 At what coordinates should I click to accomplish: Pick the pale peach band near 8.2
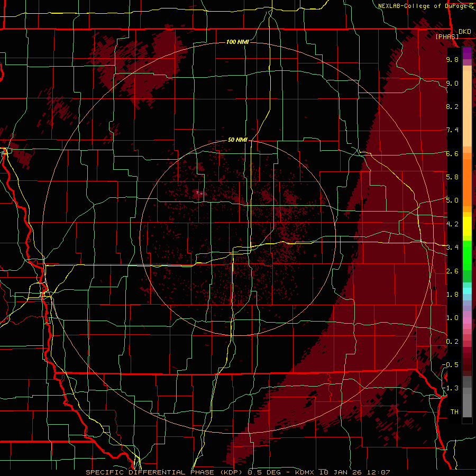click(x=467, y=109)
